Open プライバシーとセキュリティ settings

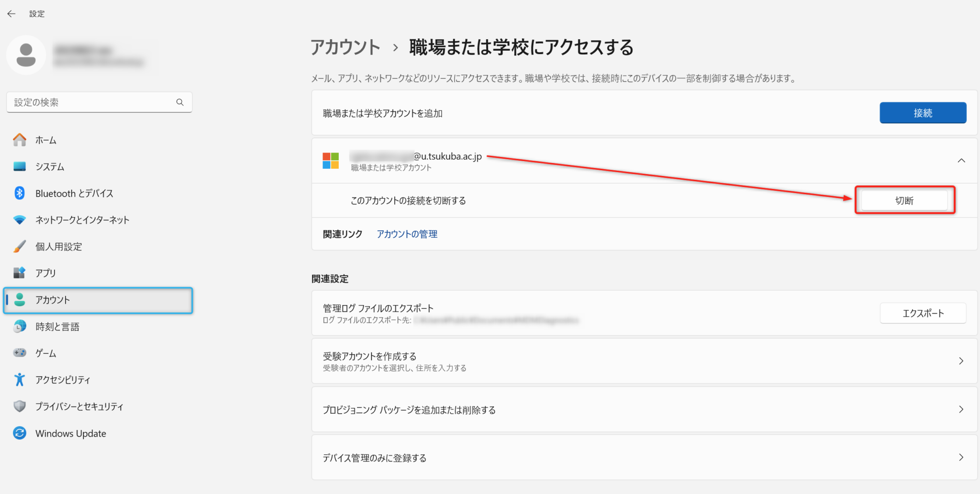pyautogui.click(x=19, y=406)
